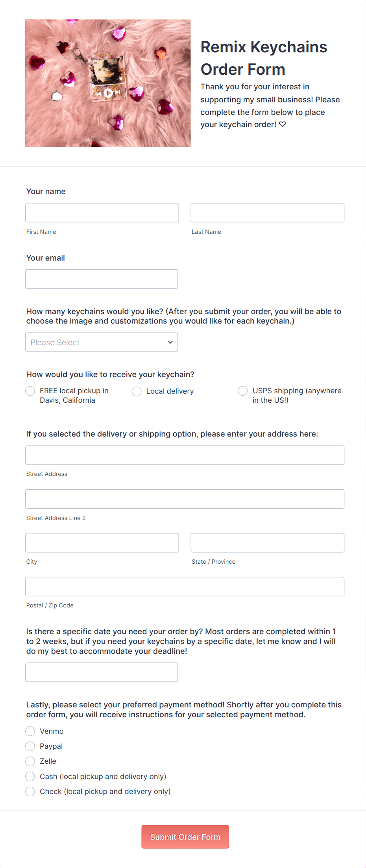This screenshot has width=366, height=868.
Task: Click the order deadline date field
Action: click(x=101, y=672)
